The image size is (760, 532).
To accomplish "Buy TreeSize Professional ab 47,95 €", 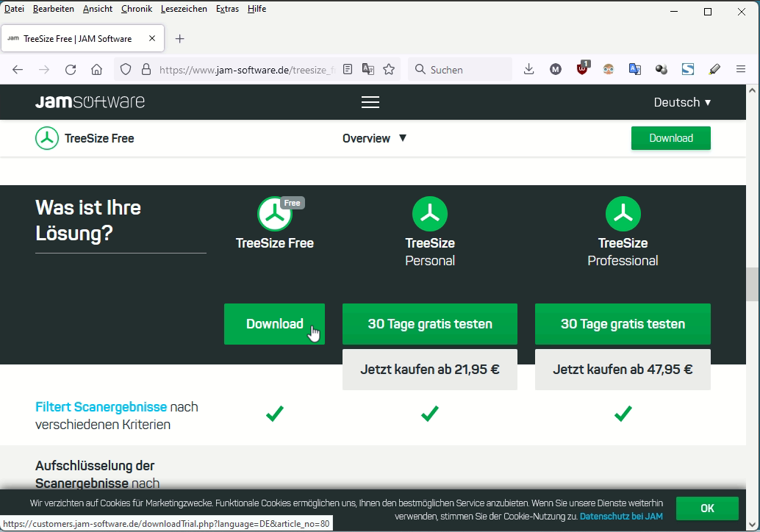I will click(x=623, y=370).
